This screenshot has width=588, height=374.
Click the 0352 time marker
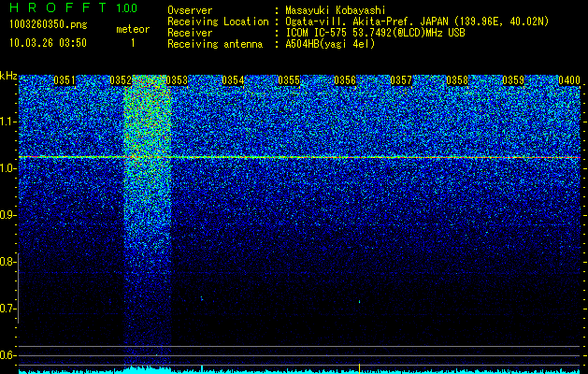[x=121, y=80]
